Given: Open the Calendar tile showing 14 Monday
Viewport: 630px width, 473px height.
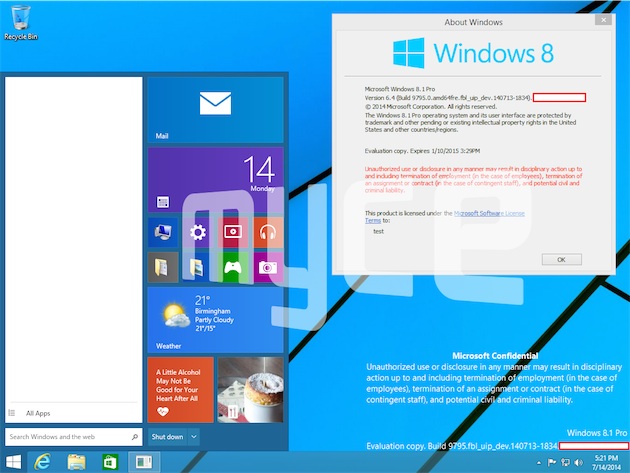Looking at the screenshot, I should point(215,180).
